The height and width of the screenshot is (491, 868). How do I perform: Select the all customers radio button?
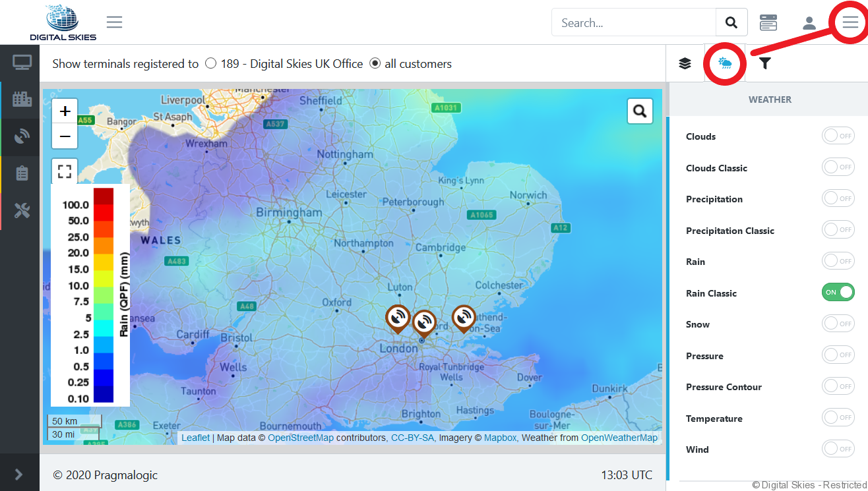(x=375, y=64)
